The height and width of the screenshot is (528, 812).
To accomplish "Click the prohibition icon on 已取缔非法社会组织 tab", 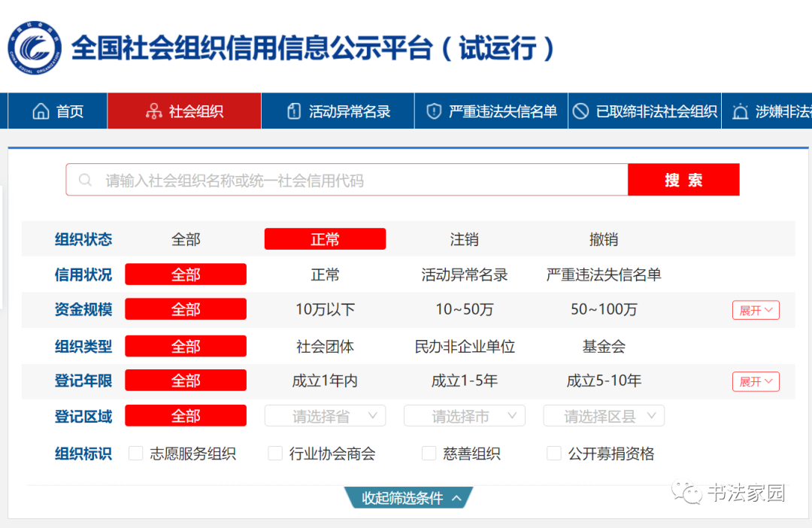I will (580, 111).
